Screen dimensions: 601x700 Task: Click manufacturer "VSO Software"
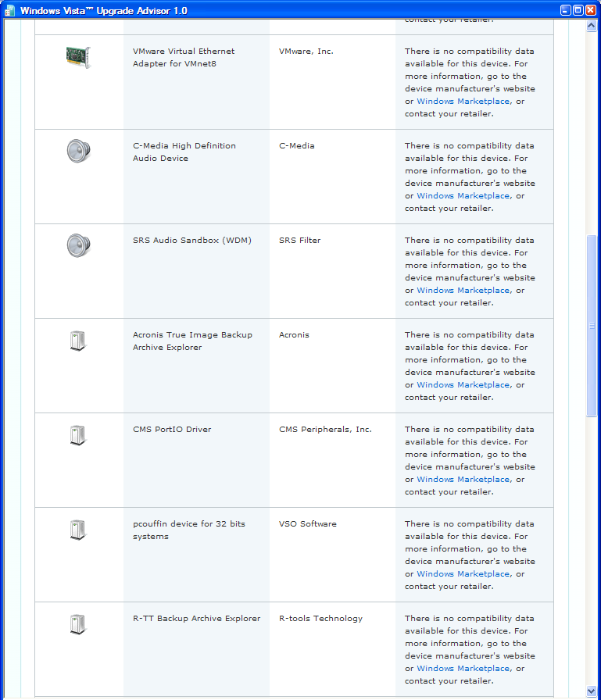(x=308, y=524)
